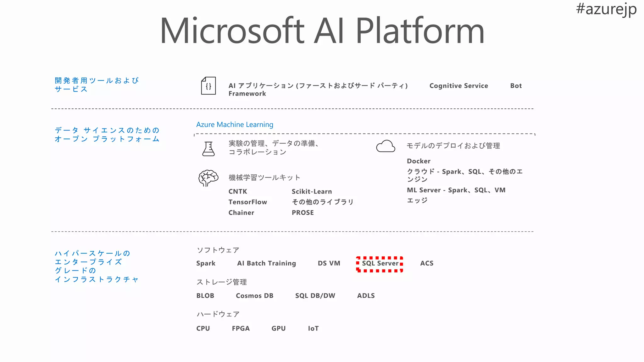Select the CNTK item

238,191
